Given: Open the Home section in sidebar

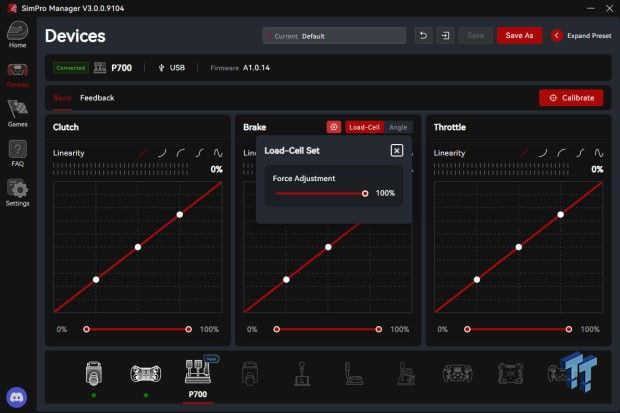Looking at the screenshot, I should (x=17, y=34).
